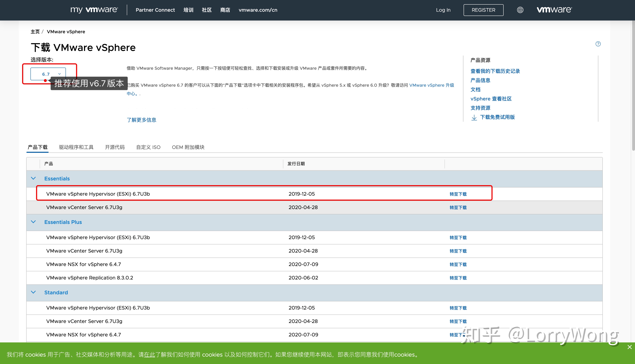Click 转至下载 for Essentials Plus NSX 6.4.7
Viewport: 635px width, 364px height.
[458, 265]
